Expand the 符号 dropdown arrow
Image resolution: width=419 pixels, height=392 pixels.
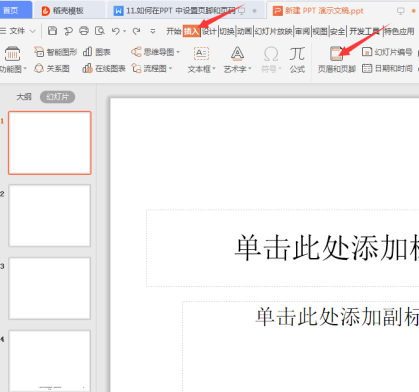280,69
